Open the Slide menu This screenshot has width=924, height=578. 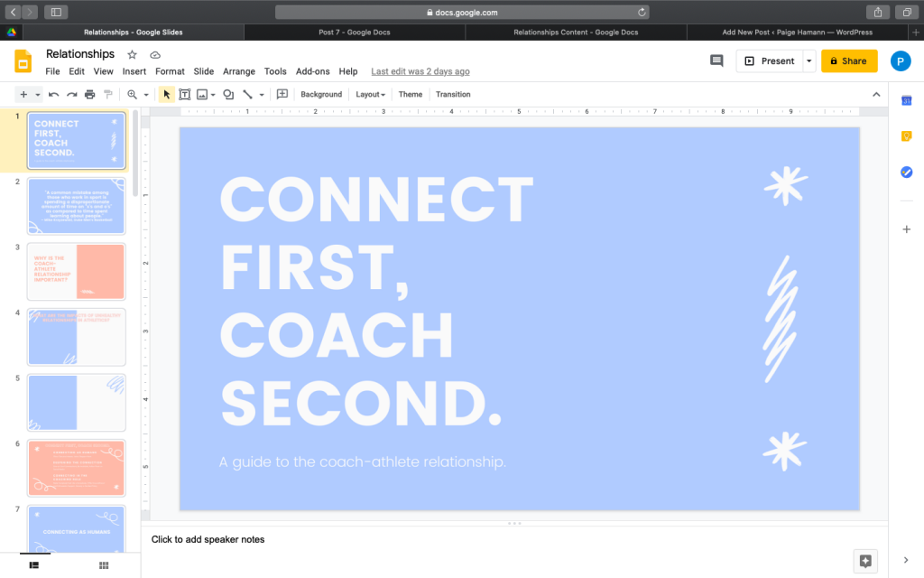[203, 71]
